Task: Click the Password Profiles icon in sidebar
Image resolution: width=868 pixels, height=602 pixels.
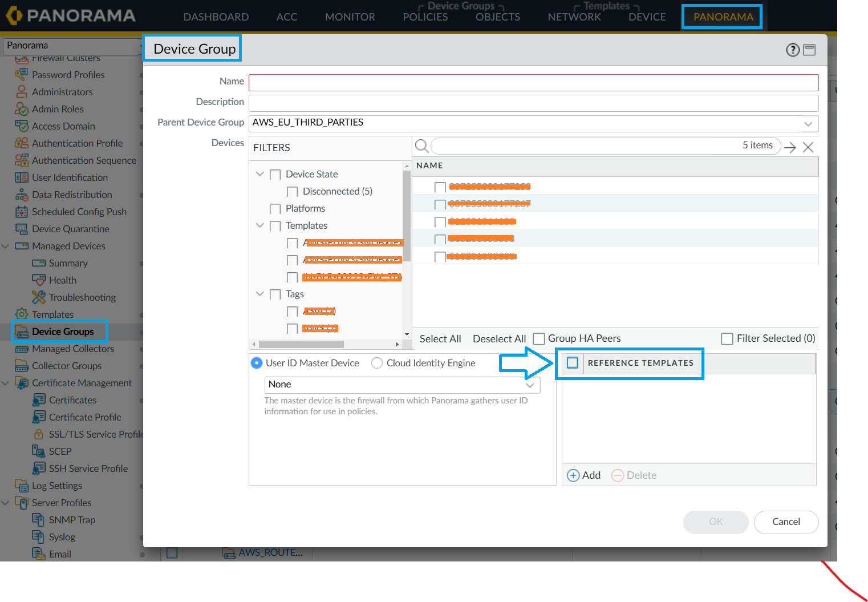Action: 21,74
